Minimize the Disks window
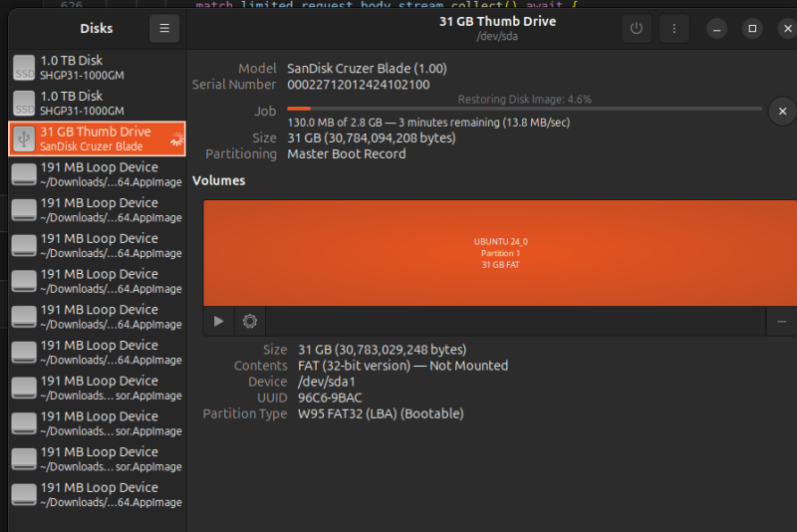 716,29
